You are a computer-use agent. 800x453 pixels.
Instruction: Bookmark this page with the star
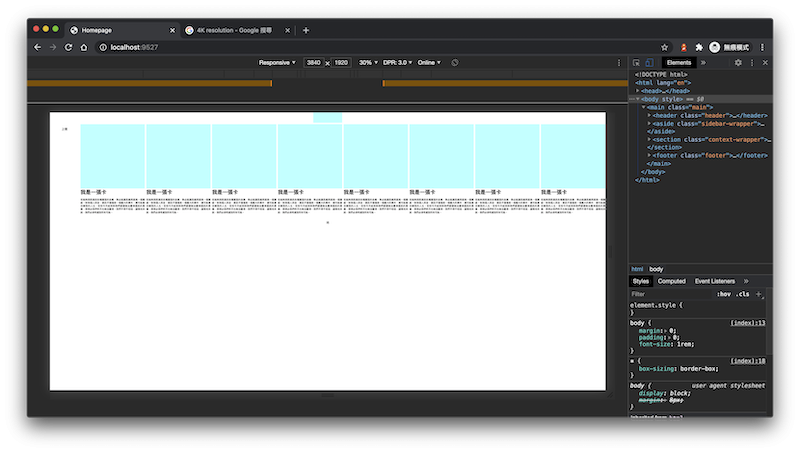coord(664,47)
